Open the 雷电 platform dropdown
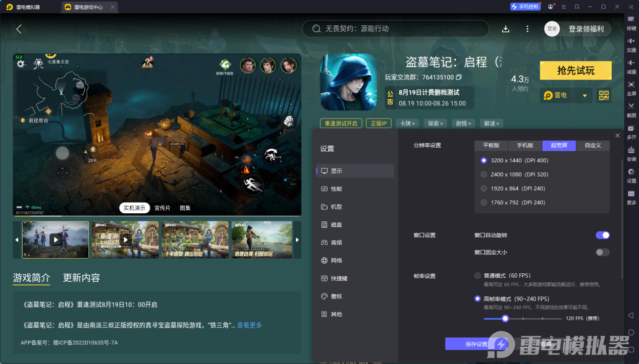This screenshot has height=364, width=639. 566,95
